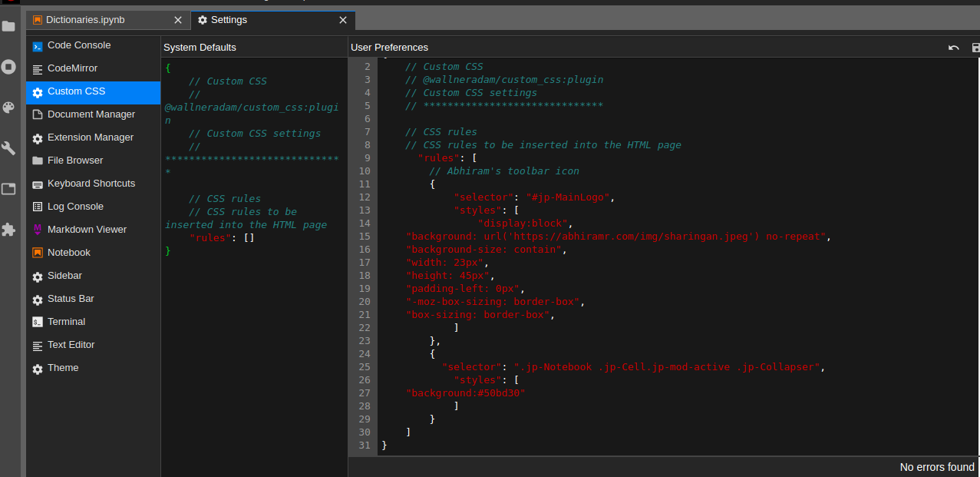The width and height of the screenshot is (980, 477).
Task: Open the Notebook settings entry
Action: [68, 253]
